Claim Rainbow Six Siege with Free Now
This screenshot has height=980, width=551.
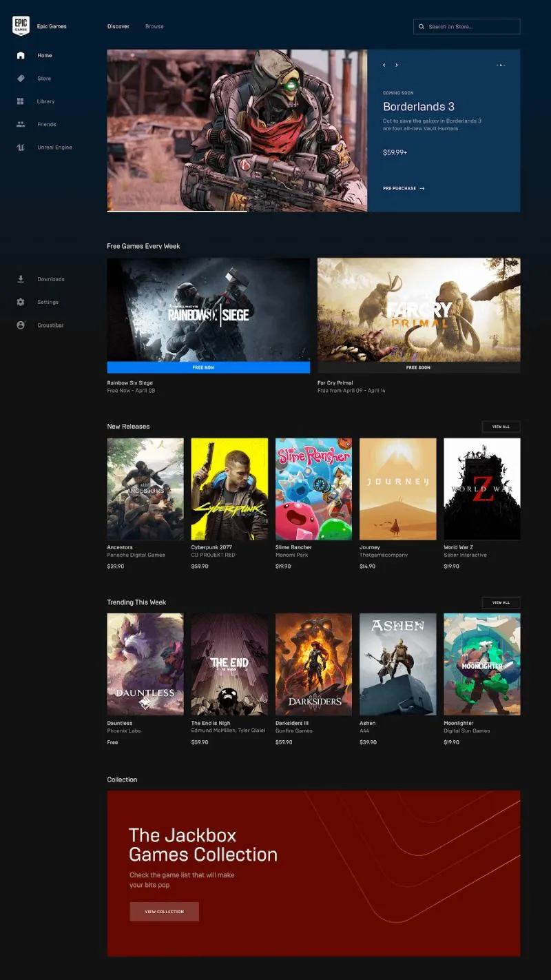pyautogui.click(x=208, y=367)
